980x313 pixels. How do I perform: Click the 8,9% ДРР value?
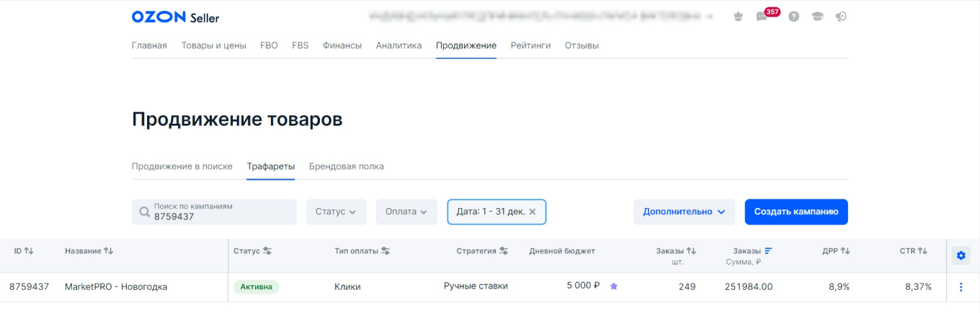tap(839, 286)
